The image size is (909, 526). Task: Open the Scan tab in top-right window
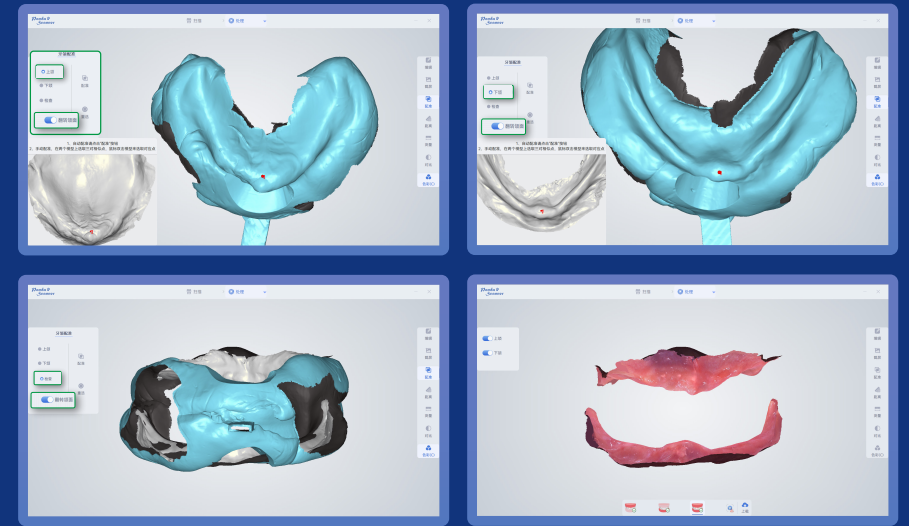click(643, 21)
